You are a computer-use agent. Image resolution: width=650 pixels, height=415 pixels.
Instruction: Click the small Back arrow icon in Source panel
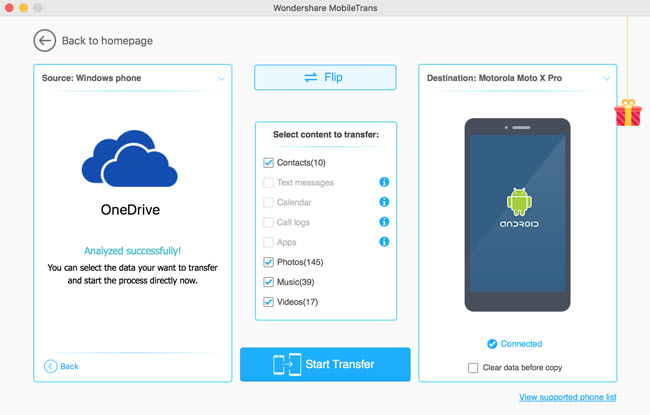(x=51, y=366)
